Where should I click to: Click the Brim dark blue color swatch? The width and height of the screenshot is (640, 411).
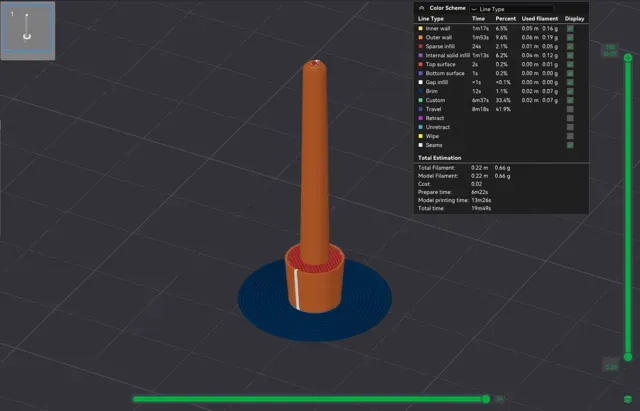pyautogui.click(x=420, y=91)
